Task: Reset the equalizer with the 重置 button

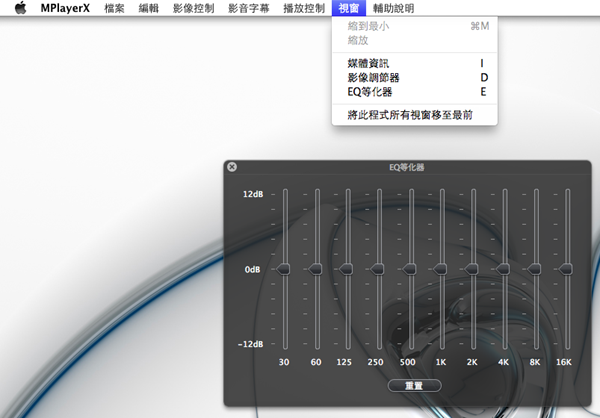Action: click(414, 385)
